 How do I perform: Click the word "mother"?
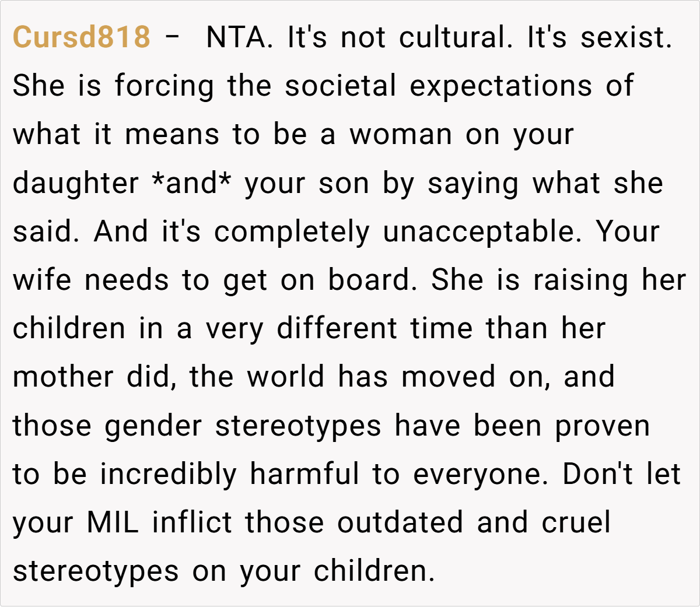pos(63,377)
